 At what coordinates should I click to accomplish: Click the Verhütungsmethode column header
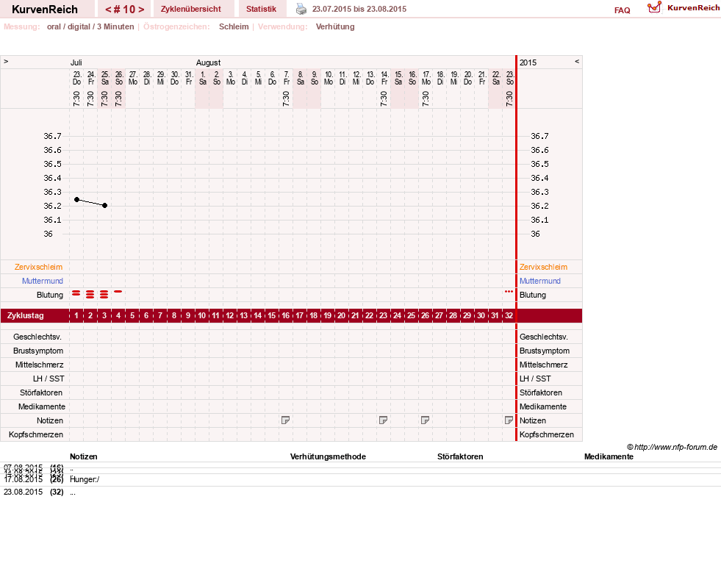[328, 456]
